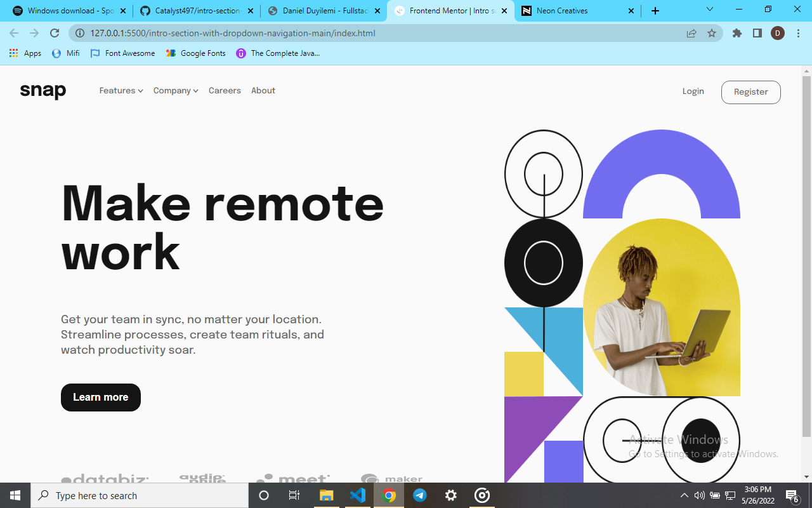Toggle the browser side panel icon
812x508 pixels.
(757, 33)
